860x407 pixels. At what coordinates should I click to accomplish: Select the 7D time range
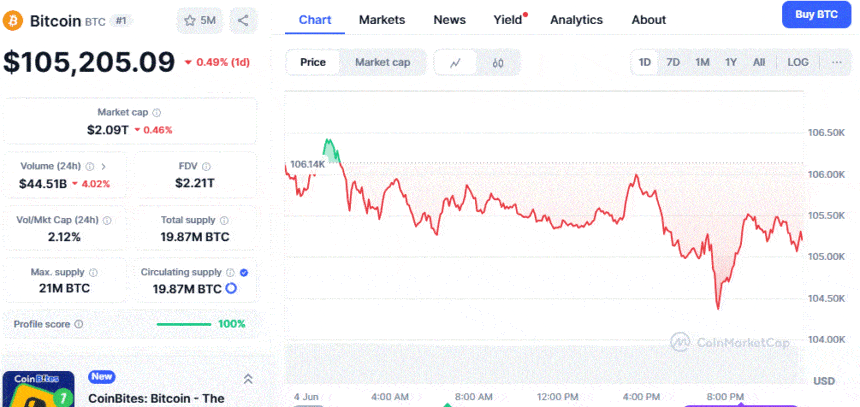click(673, 62)
